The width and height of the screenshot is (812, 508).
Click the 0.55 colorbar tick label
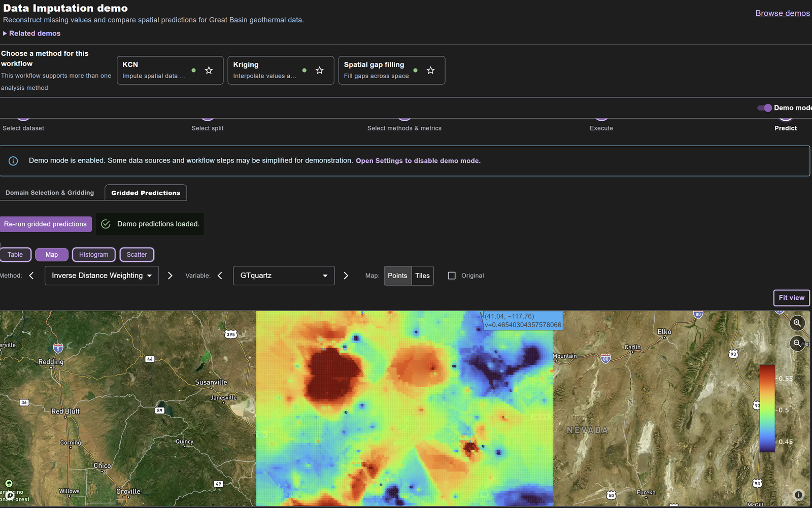pyautogui.click(x=786, y=379)
